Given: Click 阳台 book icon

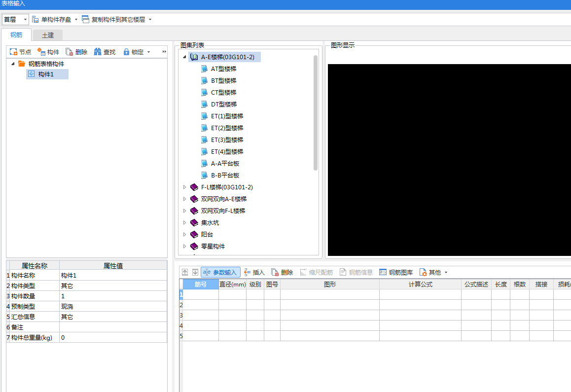Looking at the screenshot, I should coord(194,235).
